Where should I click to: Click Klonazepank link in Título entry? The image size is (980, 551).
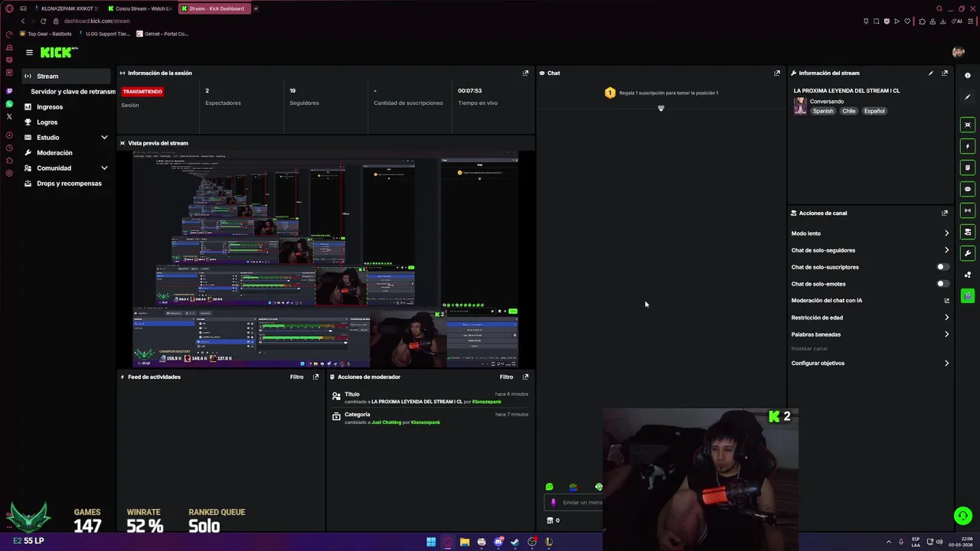(487, 402)
